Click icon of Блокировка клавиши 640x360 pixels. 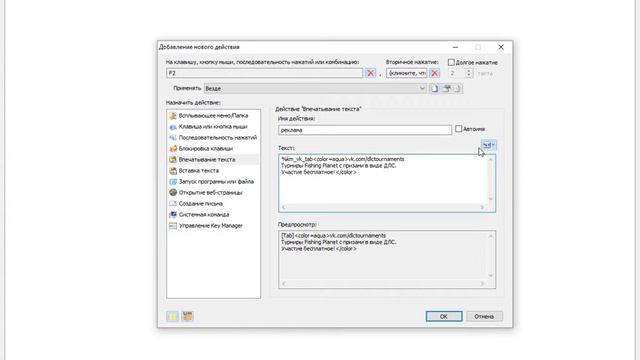173,149
